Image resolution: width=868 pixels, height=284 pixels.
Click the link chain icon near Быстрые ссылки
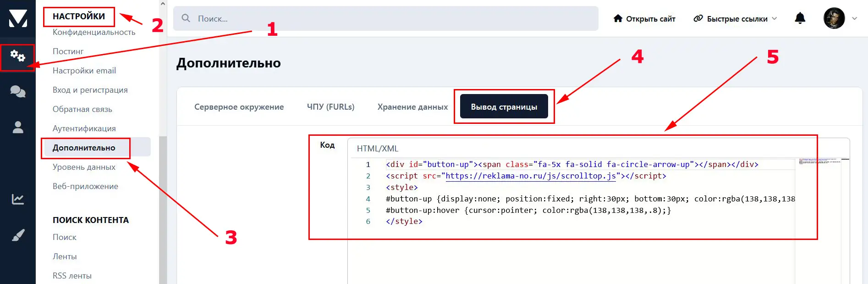click(698, 18)
